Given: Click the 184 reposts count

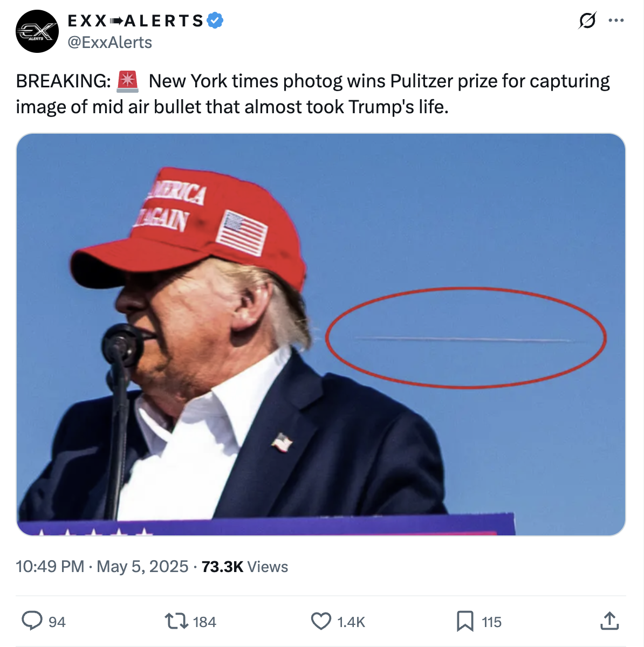Looking at the screenshot, I should [x=204, y=622].
